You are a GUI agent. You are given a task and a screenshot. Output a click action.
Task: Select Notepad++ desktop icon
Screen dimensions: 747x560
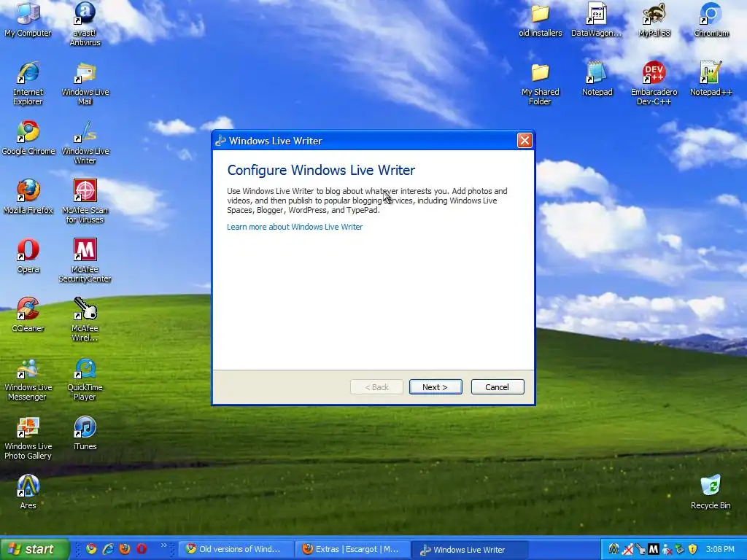711,79
